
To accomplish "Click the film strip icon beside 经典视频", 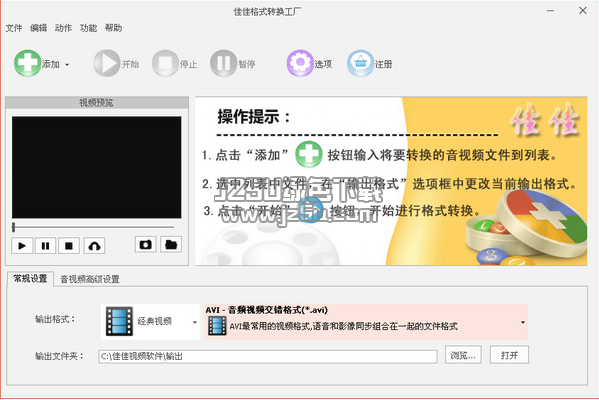I will (x=119, y=321).
